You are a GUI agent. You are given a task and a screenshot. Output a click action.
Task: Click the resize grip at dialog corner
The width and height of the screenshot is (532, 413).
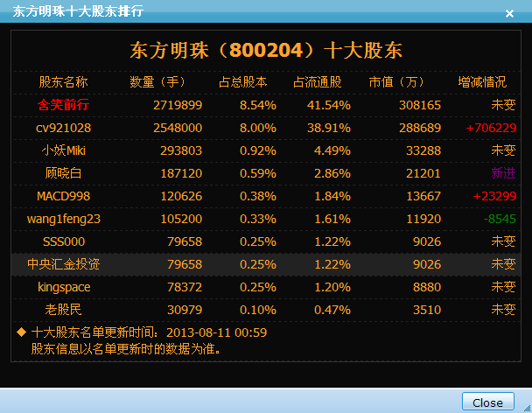click(x=528, y=409)
